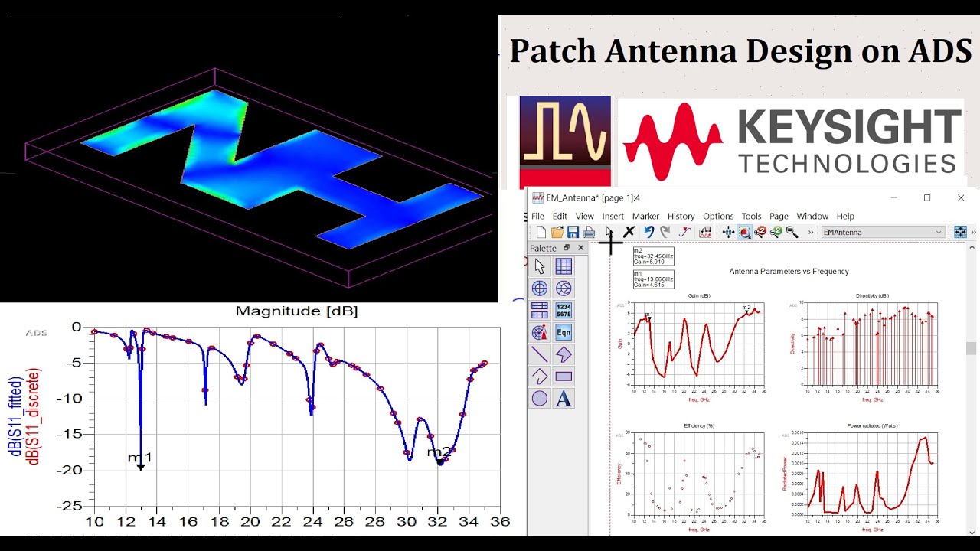
Task: Open the Options menu
Action: pos(718,216)
